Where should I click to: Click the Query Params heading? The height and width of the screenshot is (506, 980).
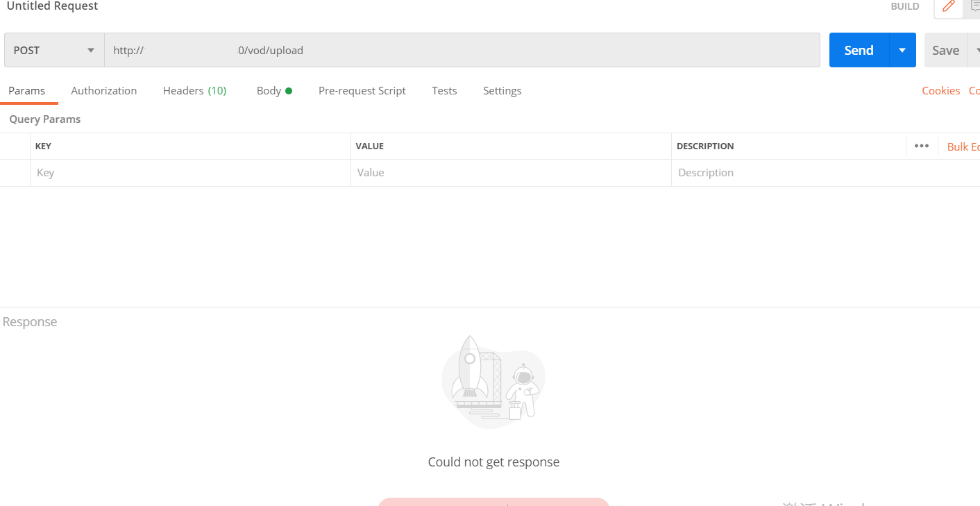(x=45, y=119)
